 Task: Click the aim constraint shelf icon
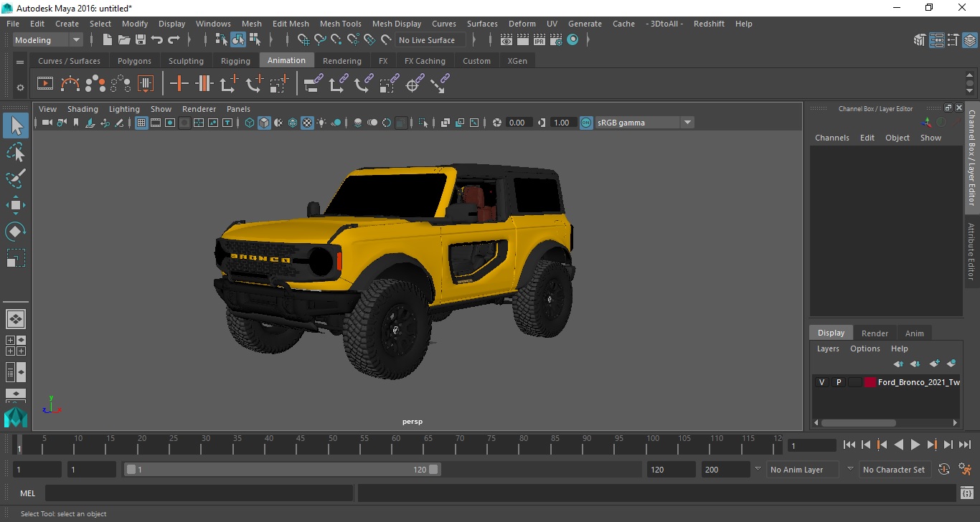tap(413, 84)
